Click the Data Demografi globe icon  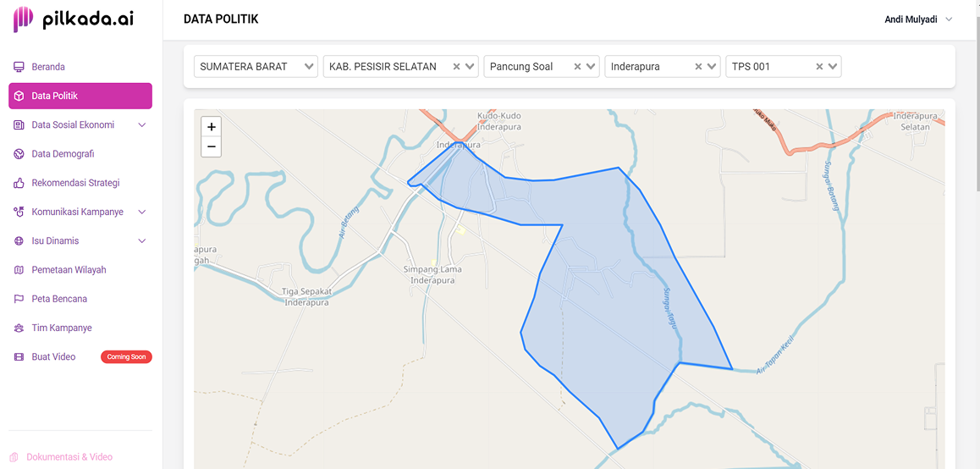[19, 154]
